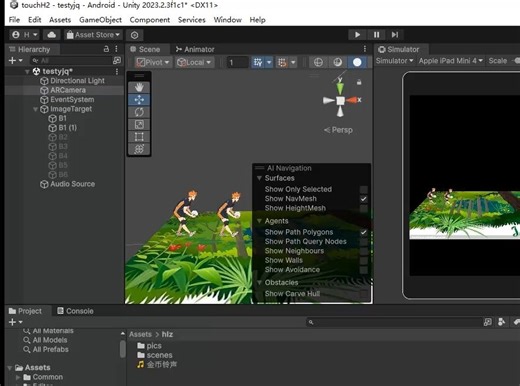The width and height of the screenshot is (520, 386).
Task: Click the green Y axis gizmo cone
Action: (x=340, y=88)
